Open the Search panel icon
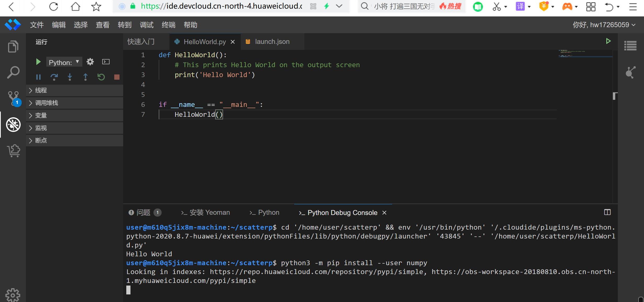The width and height of the screenshot is (644, 302). 13,72
